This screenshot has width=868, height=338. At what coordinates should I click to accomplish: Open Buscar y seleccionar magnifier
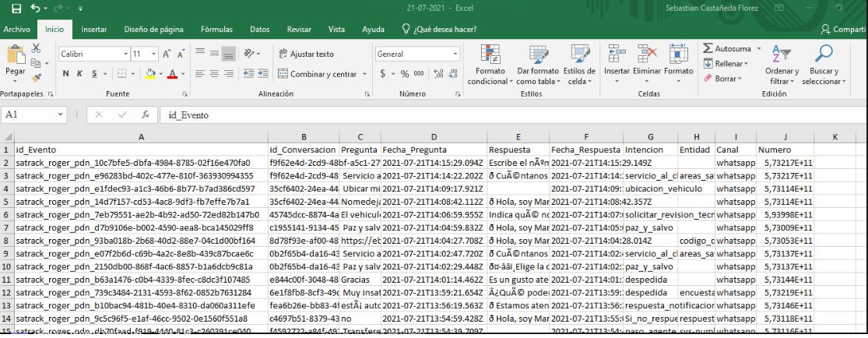tap(822, 56)
